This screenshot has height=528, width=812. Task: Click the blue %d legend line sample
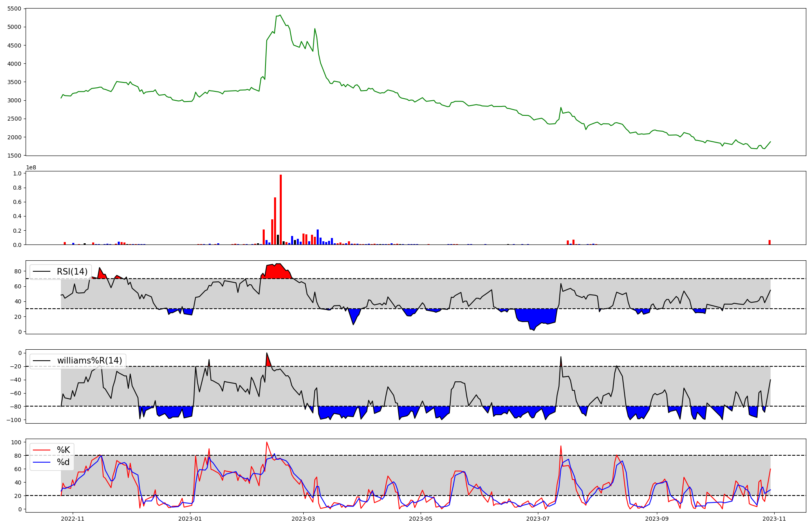click(x=42, y=462)
